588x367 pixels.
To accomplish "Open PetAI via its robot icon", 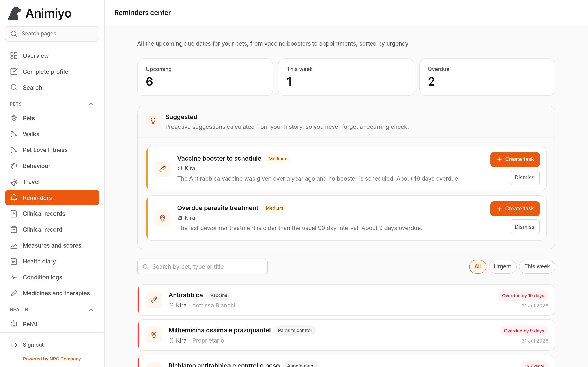I will tap(14, 324).
